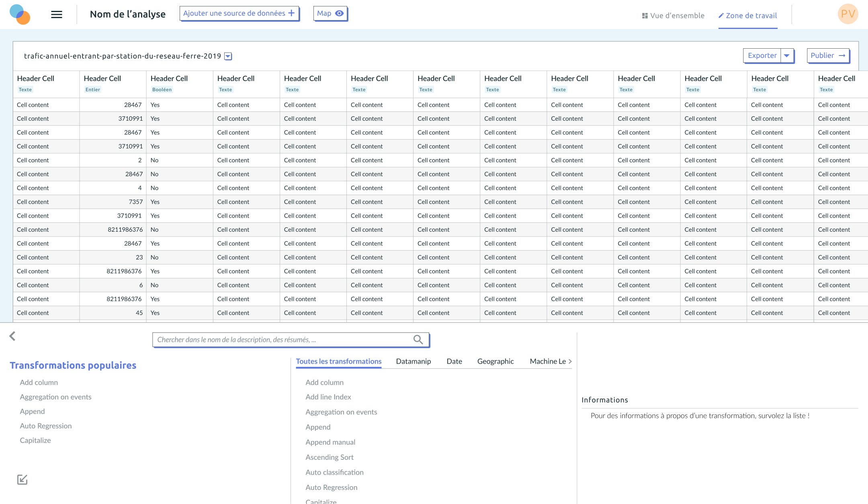868x504 pixels.
Task: Switch to the Datamanip tab
Action: tap(413, 361)
